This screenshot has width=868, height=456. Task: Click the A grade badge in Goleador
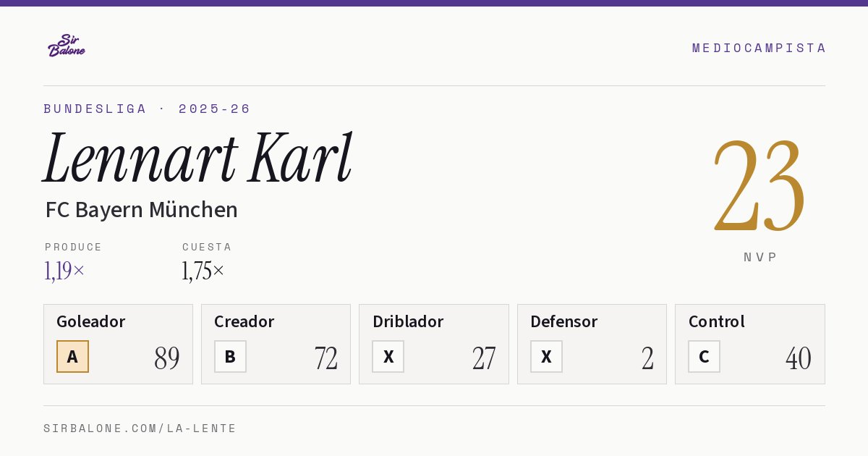pos(72,356)
